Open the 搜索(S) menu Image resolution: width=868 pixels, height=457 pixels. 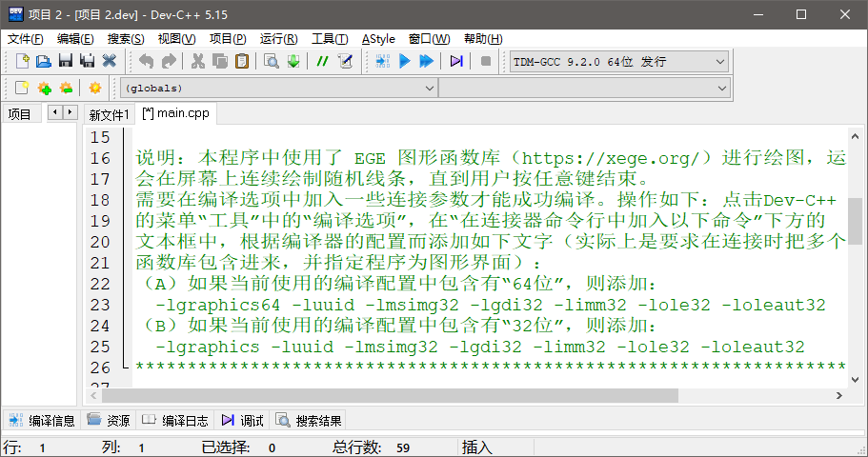[x=126, y=39]
